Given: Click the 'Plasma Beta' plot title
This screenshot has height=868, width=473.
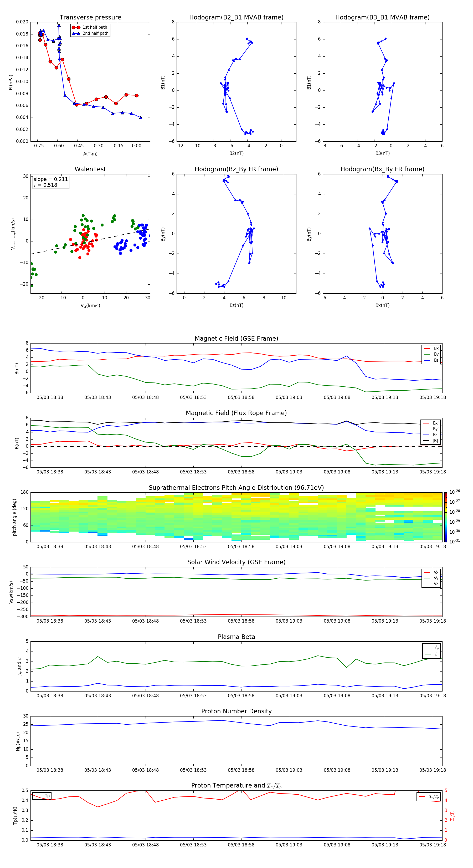Looking at the screenshot, I should point(236,637).
